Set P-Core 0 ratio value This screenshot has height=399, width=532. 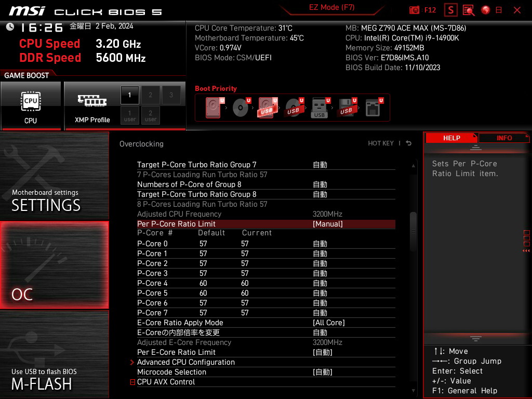(320, 244)
